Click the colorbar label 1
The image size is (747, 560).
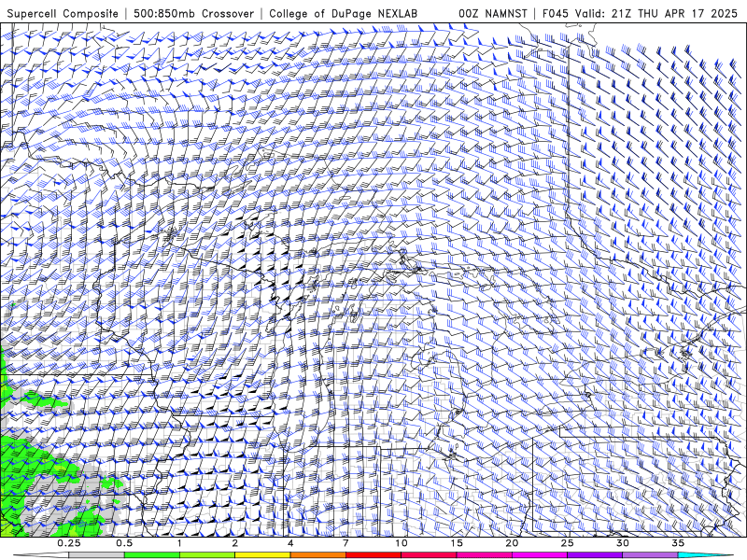(x=179, y=543)
